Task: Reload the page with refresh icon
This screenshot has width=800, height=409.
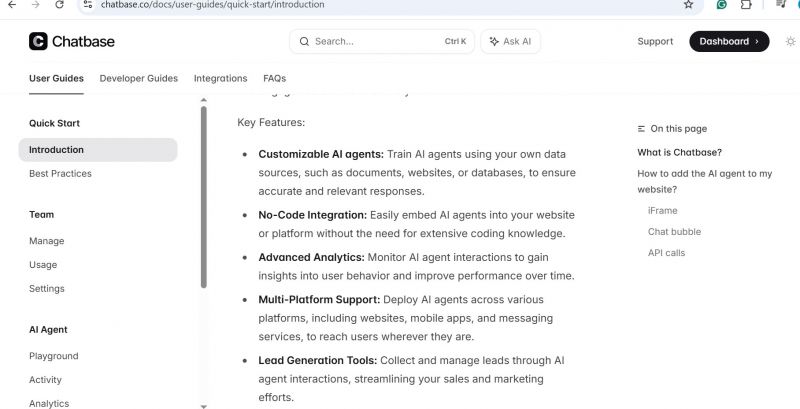Action: click(x=59, y=5)
